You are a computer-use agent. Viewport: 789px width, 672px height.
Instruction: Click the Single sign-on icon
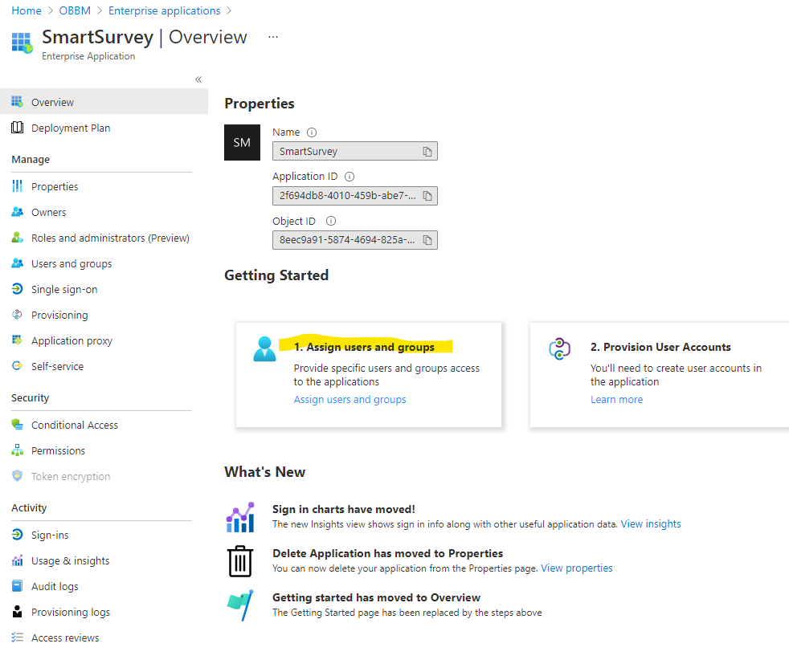(17, 289)
